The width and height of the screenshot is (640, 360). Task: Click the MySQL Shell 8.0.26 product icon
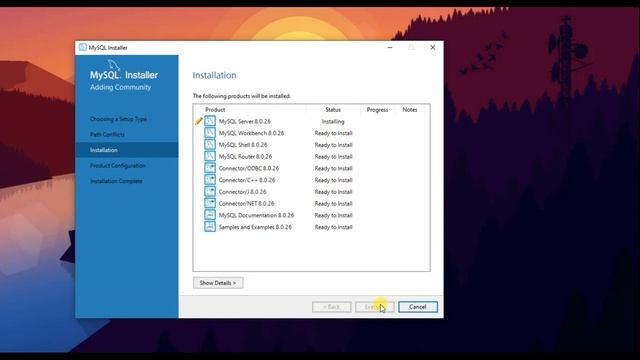point(210,145)
